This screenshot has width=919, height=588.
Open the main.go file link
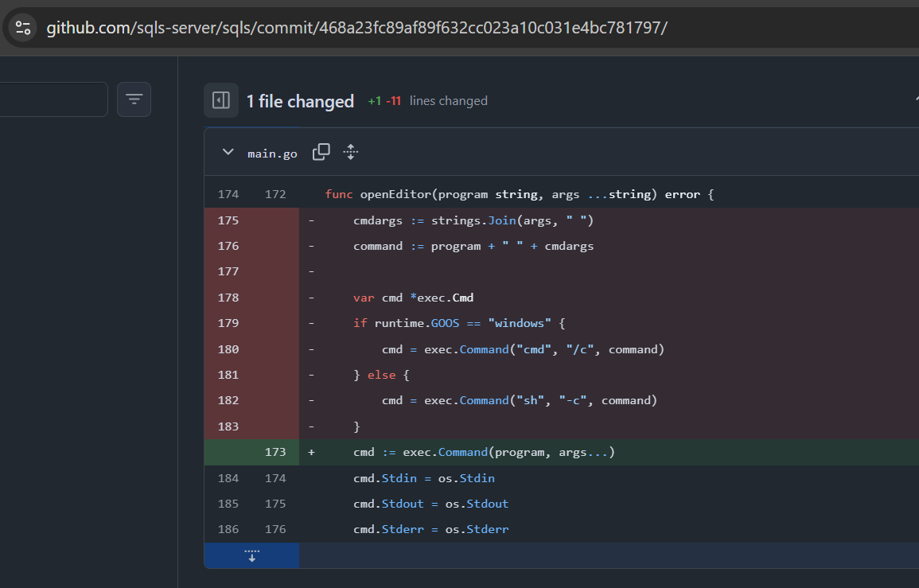click(x=271, y=153)
